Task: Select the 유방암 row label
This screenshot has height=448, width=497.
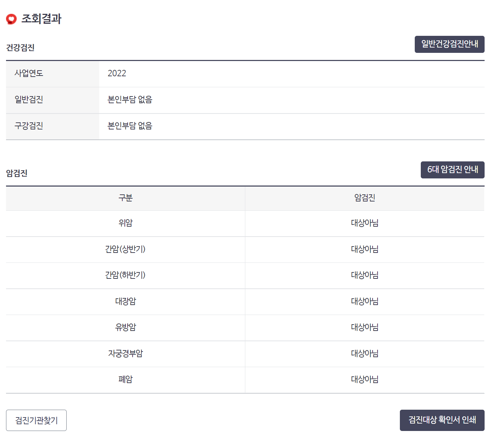Action: click(x=125, y=327)
